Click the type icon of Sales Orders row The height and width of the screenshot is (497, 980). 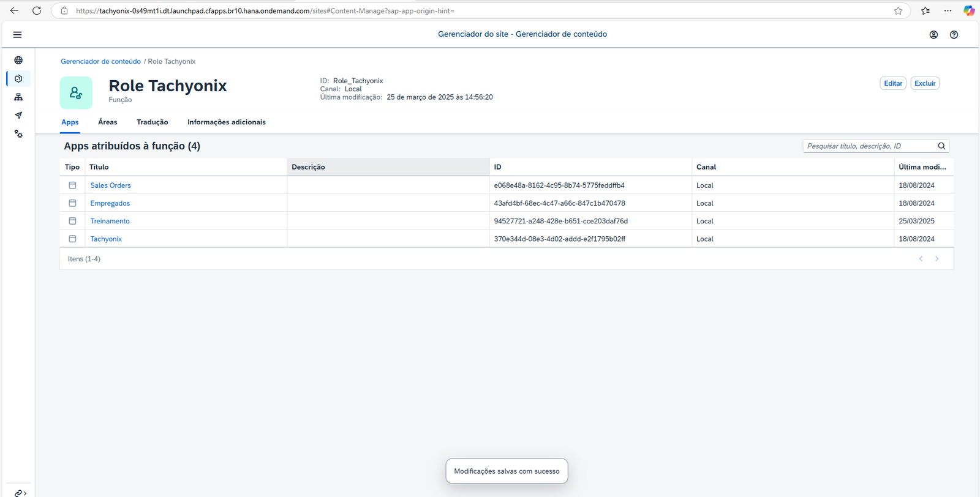pyautogui.click(x=72, y=185)
